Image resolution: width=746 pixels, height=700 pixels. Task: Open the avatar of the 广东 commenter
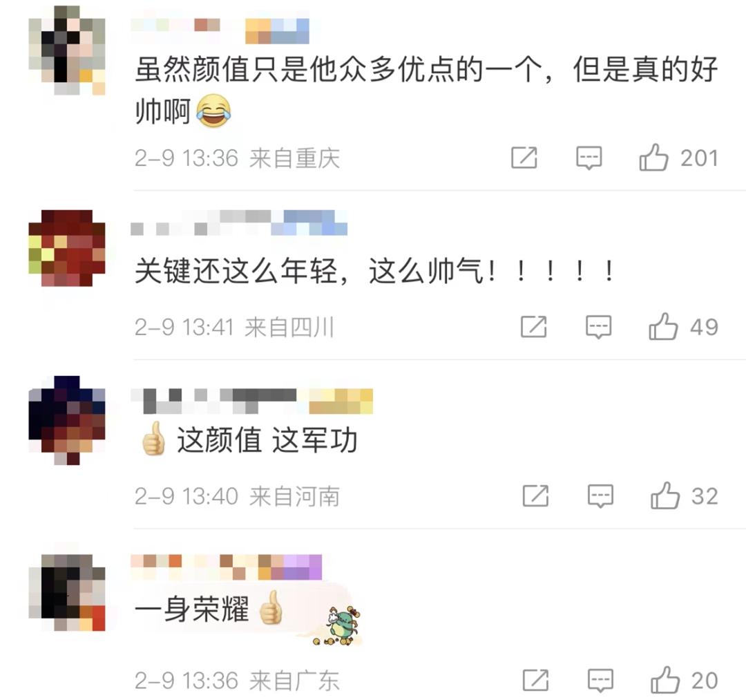point(66,592)
